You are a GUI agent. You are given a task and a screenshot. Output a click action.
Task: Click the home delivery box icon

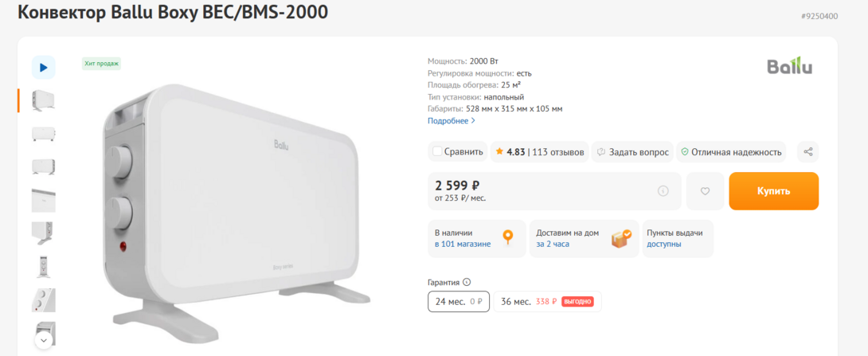tap(620, 238)
